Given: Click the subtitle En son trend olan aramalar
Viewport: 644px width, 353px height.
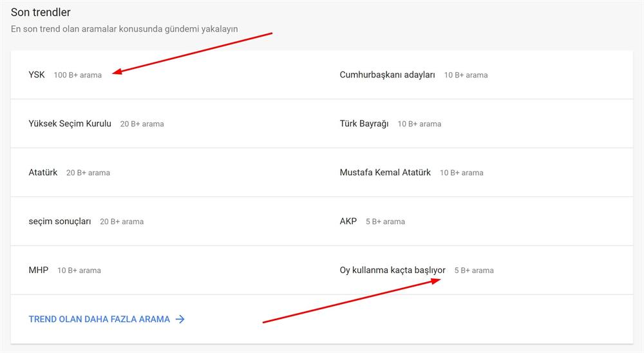Looking at the screenshot, I should pos(124,29).
